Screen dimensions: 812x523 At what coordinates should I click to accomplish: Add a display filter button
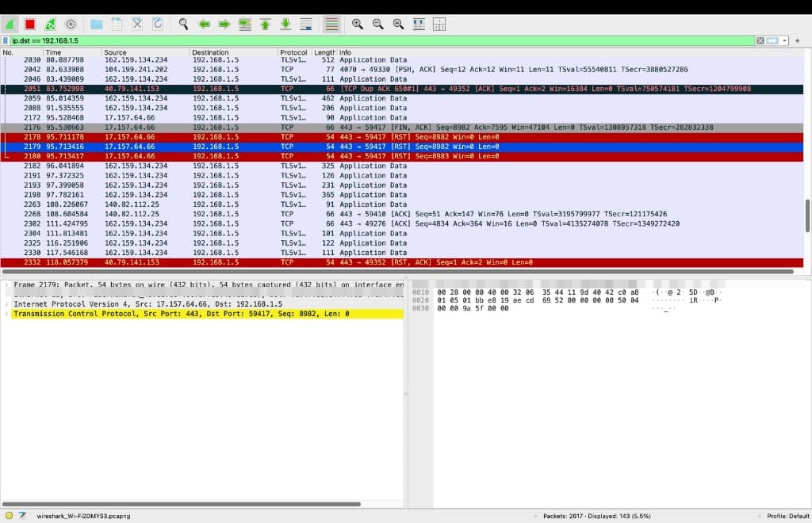pos(798,40)
